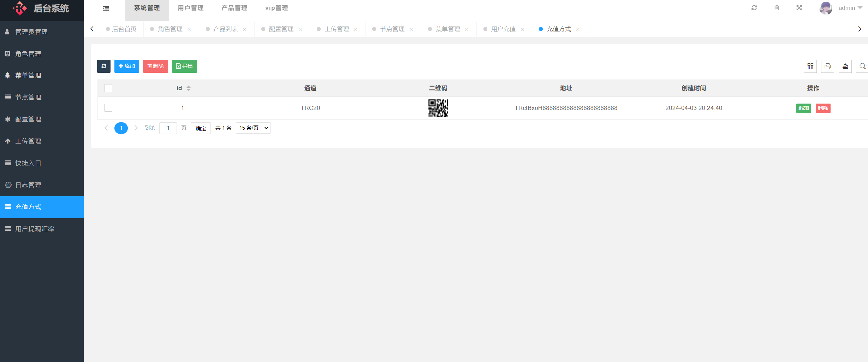
Task: Click the fullscreen icon in the header
Action: [799, 8]
